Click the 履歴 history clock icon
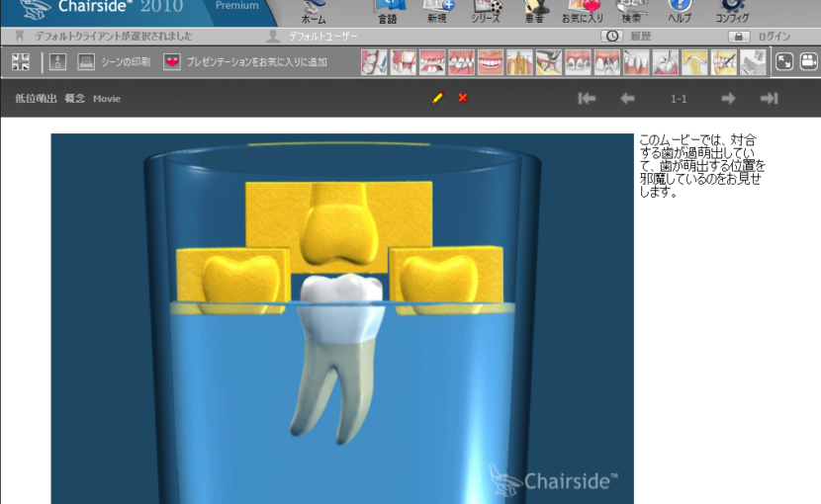Screen dimensions: 821x504 [x=611, y=37]
